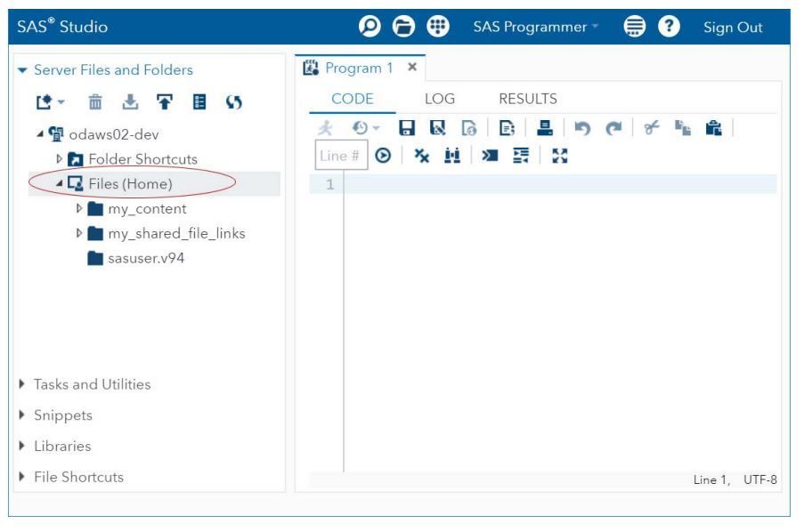Click the Open file folder icon in the header
Image resolution: width=804 pixels, height=532 pixels.
pyautogui.click(x=403, y=26)
